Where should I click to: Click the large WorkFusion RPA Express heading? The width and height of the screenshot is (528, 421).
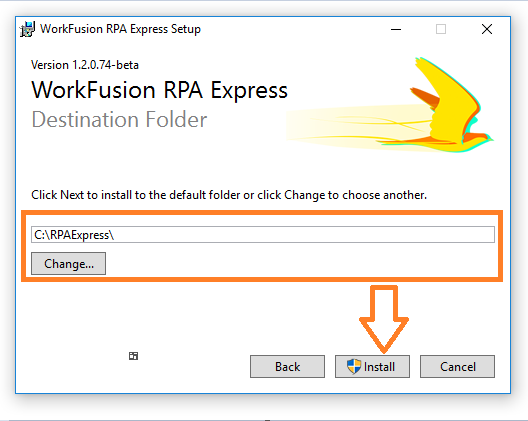point(160,90)
